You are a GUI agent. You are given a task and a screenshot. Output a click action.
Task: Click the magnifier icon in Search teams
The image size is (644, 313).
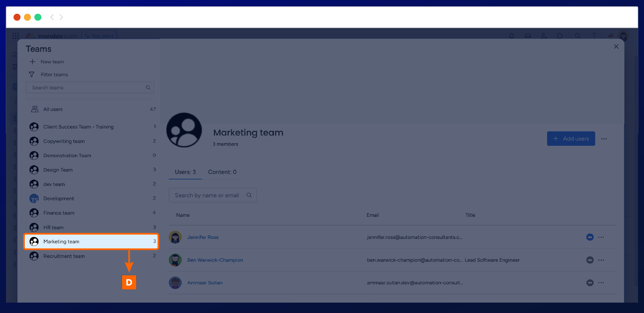[x=148, y=87]
